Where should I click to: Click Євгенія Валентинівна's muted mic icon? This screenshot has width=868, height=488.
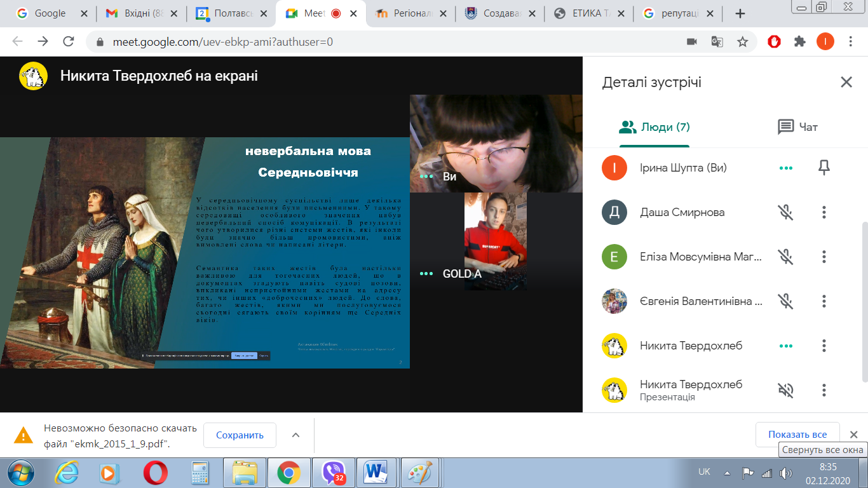pyautogui.click(x=786, y=301)
